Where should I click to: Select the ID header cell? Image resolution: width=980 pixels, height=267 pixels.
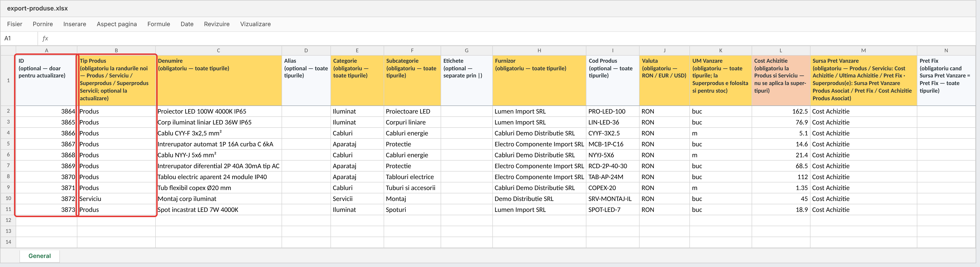pyautogui.click(x=47, y=80)
